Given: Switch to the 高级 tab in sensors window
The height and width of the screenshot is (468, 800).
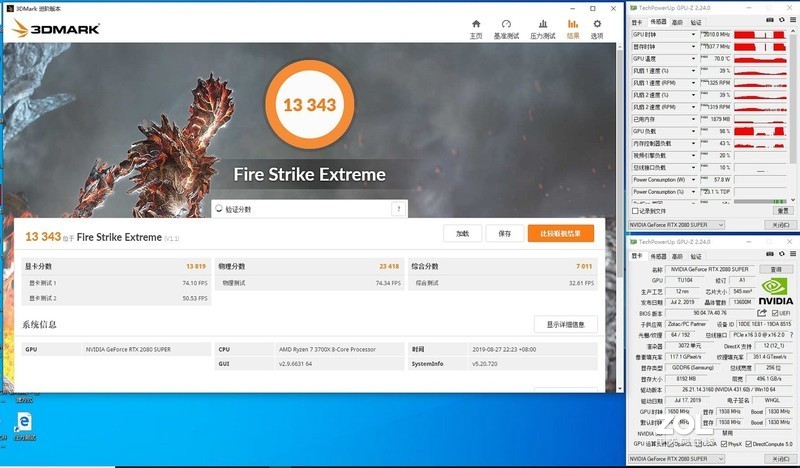Looking at the screenshot, I should tap(675, 21).
